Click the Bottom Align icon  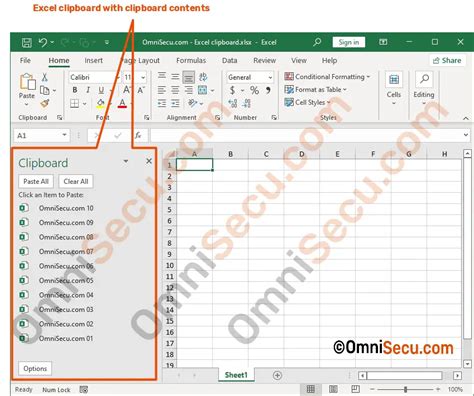click(x=189, y=77)
